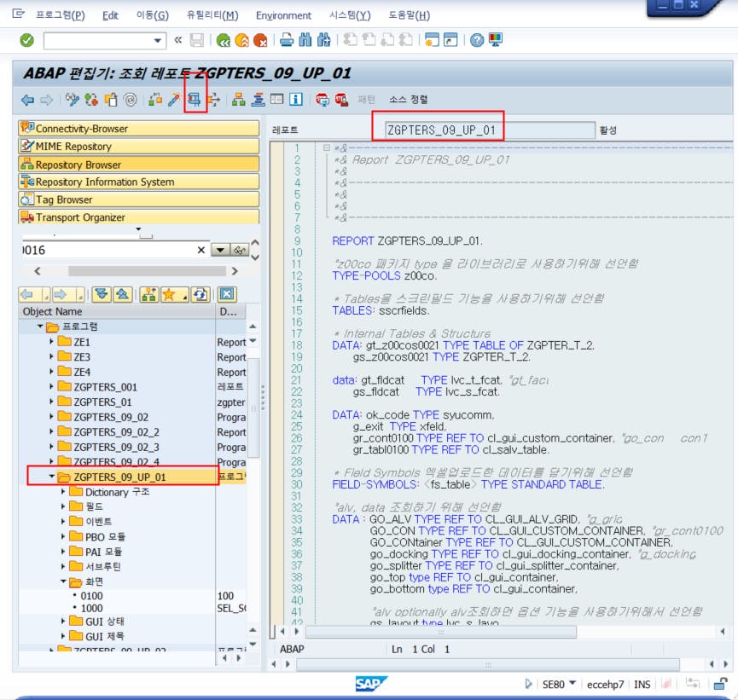738x700 pixels.
Task: Click the glasses Display icon beside 0016 field
Action: coord(240,251)
